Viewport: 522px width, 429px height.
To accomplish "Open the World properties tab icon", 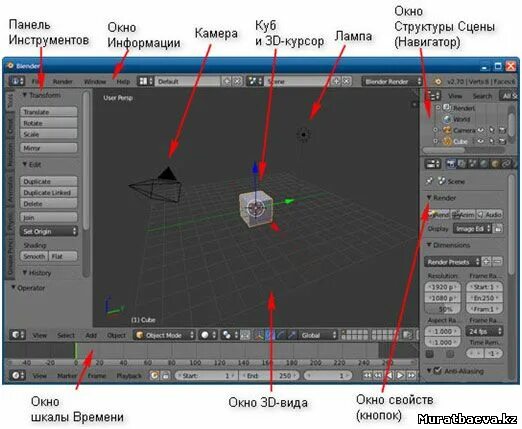I will pyautogui.click(x=484, y=164).
